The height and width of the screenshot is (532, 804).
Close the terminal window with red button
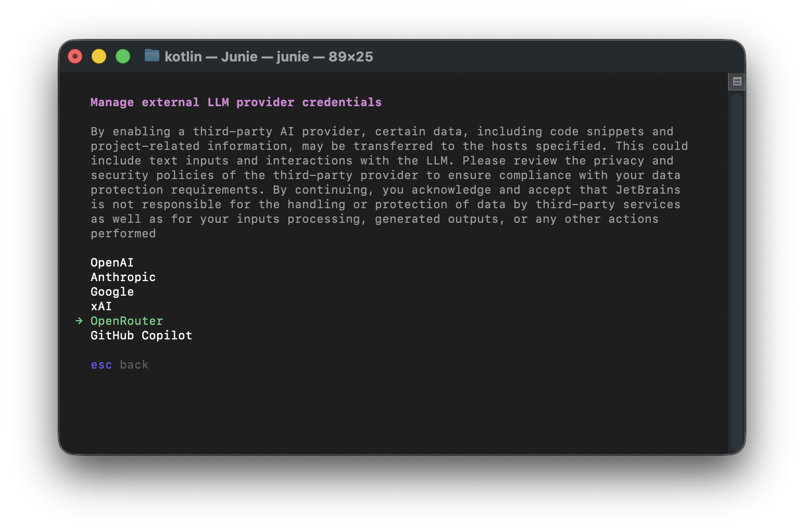[75, 56]
